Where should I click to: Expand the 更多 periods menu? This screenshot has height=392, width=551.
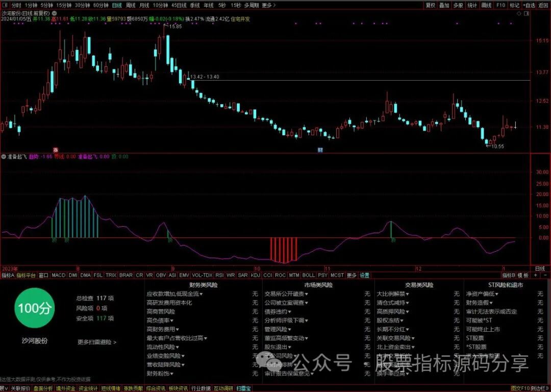tap(269, 5)
